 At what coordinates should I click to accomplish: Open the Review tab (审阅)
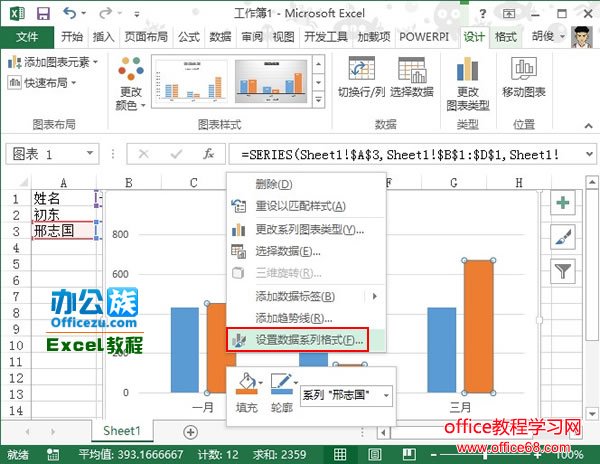(x=252, y=37)
